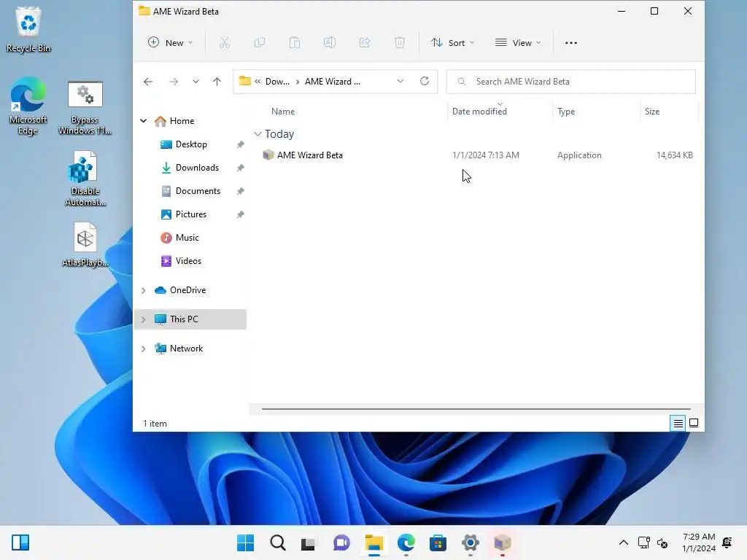
Task: Open Edge browser from taskbar
Action: pyautogui.click(x=406, y=542)
